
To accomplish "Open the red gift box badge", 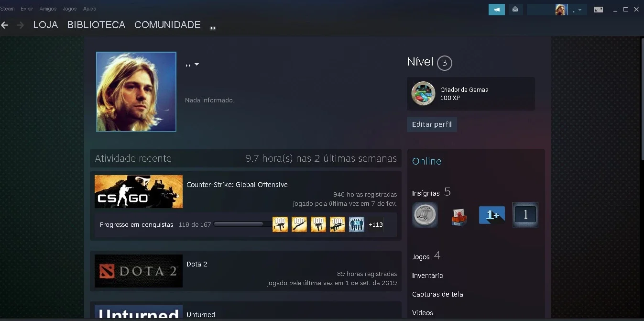I will [x=459, y=217].
